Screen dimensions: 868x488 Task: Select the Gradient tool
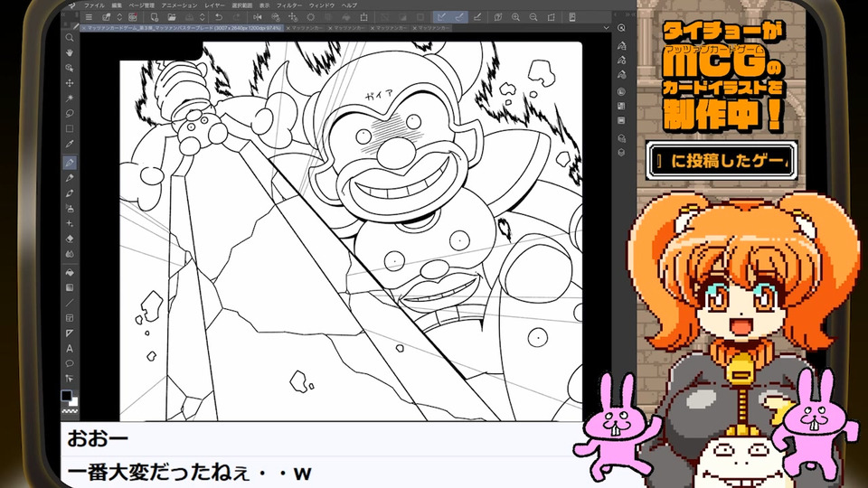point(70,287)
